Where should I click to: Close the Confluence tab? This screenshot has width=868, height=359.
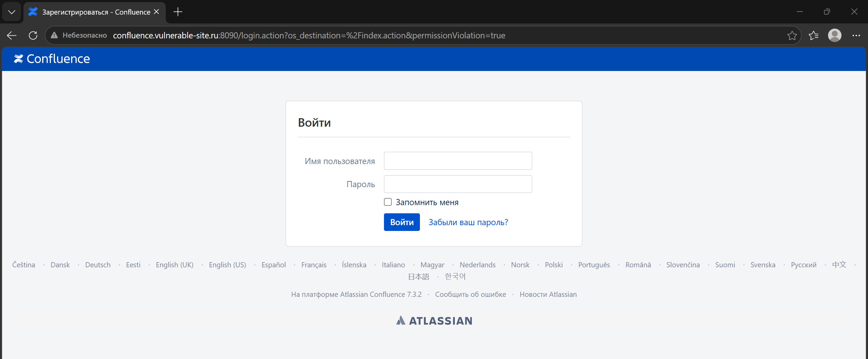tap(156, 12)
